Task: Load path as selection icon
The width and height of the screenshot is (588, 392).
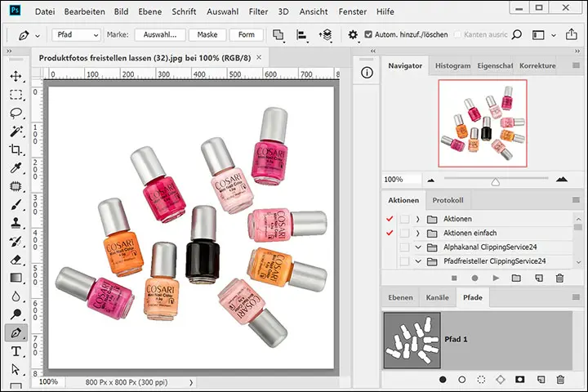Action: coord(482,380)
